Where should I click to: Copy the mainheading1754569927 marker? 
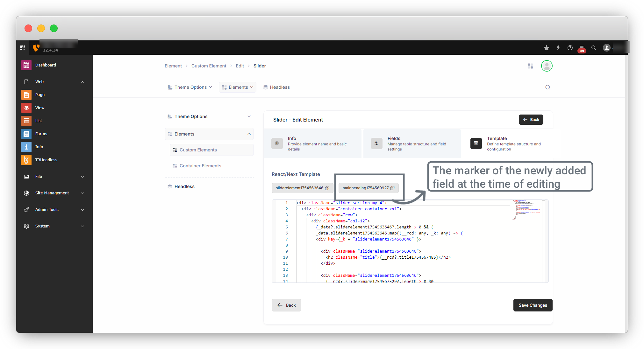pos(392,188)
